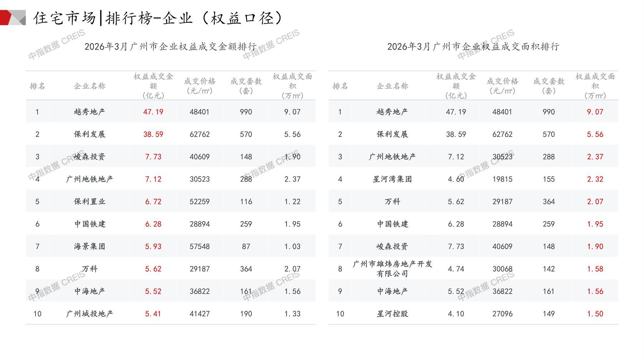This screenshot has width=644, height=362.
Task: Click the 4.74 amount value
Action: point(456,269)
